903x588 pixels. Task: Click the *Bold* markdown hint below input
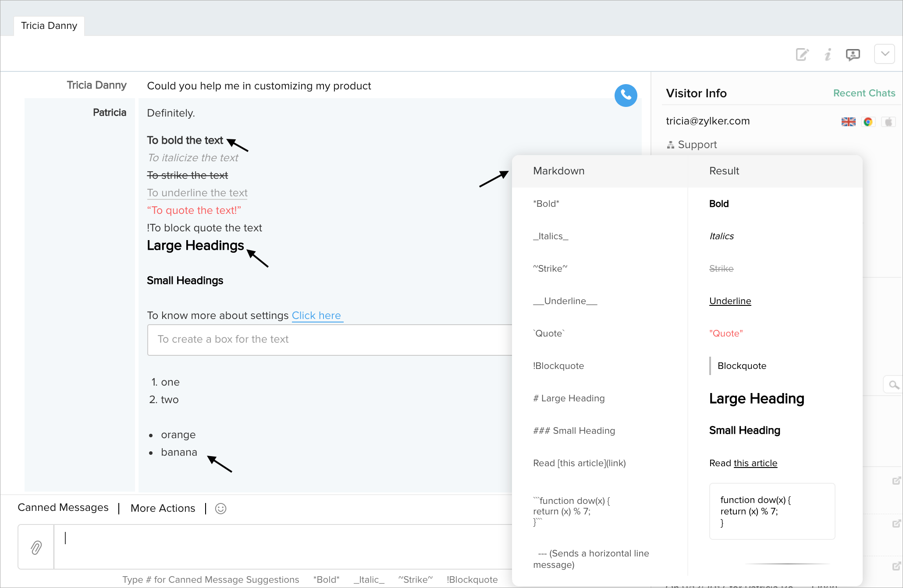click(326, 579)
